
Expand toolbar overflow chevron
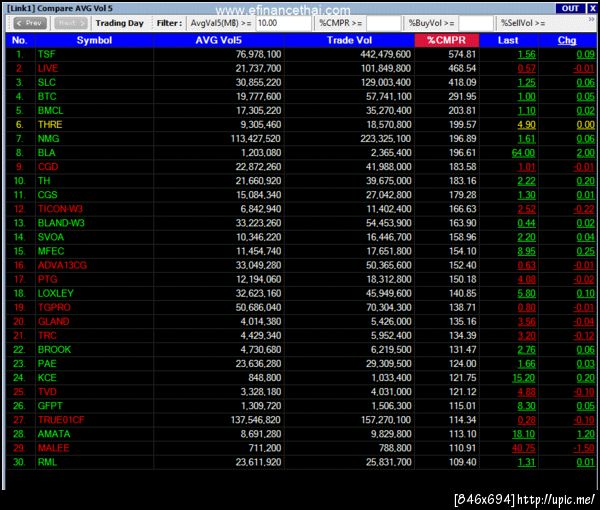tap(592, 19)
